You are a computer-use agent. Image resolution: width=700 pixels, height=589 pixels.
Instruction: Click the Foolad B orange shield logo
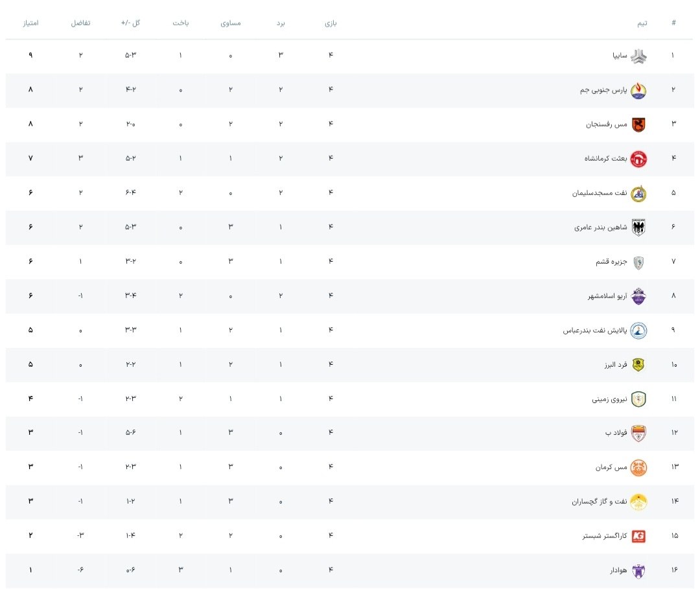pos(638,433)
